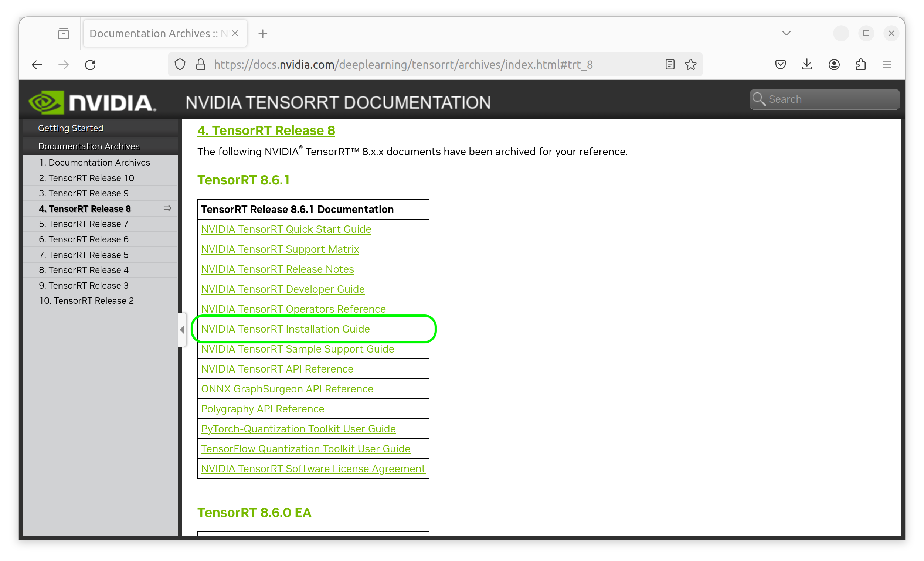
Task: Open TensorFlow Quantization Toolkit User Guide
Action: coord(306,449)
